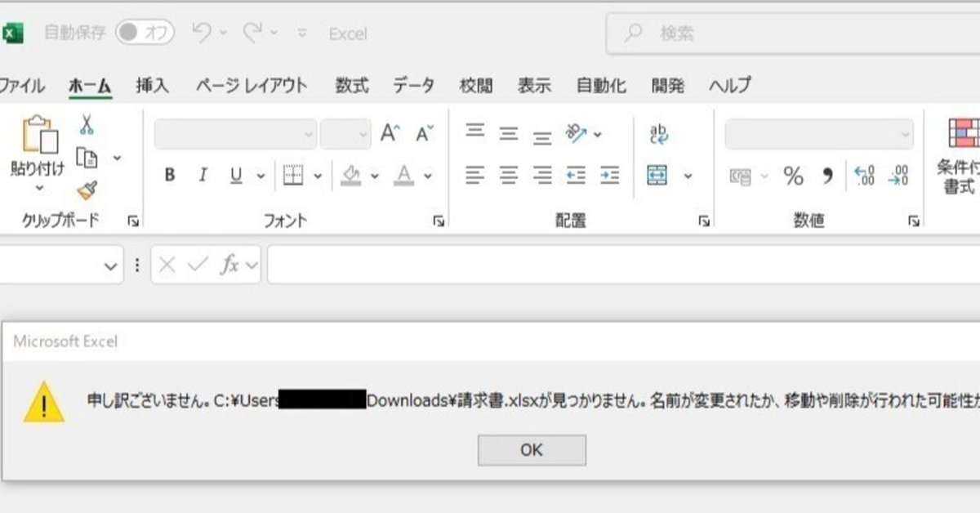
Task: Click the Fill Color bucket
Action: (x=351, y=175)
